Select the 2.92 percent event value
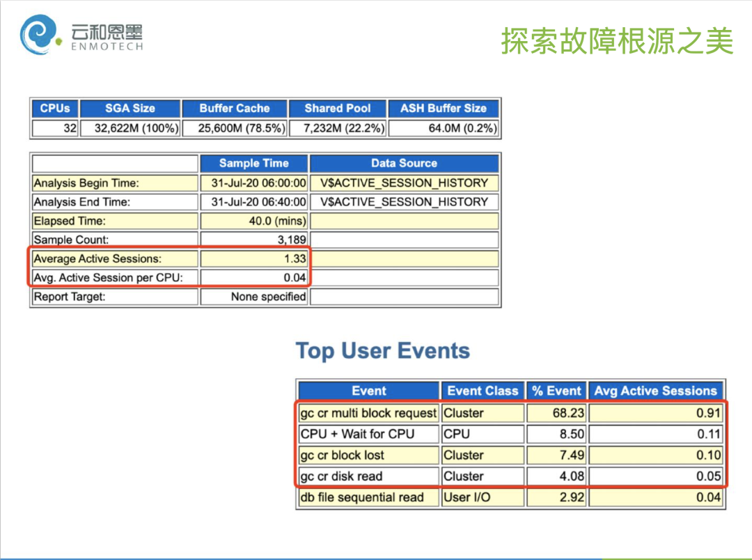This screenshot has width=752, height=560. (556, 497)
